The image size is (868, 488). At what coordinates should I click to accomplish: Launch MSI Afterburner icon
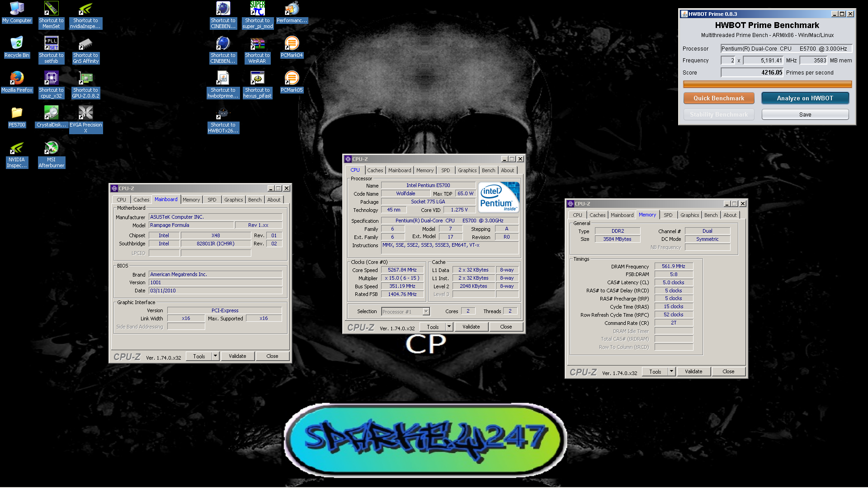pos(51,155)
